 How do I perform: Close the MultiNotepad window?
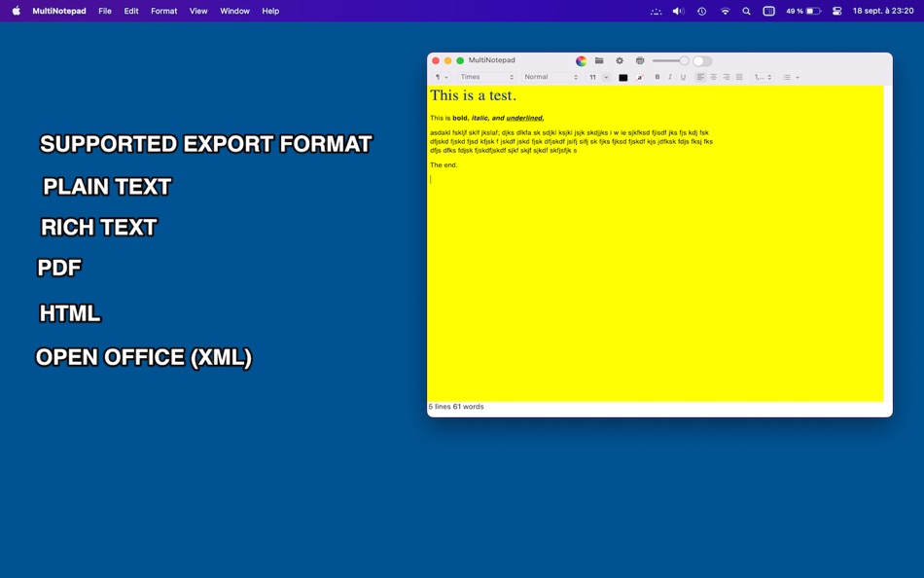click(436, 60)
